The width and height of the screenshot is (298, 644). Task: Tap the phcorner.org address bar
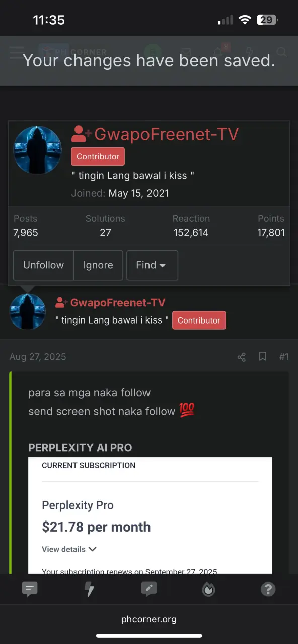click(x=149, y=619)
